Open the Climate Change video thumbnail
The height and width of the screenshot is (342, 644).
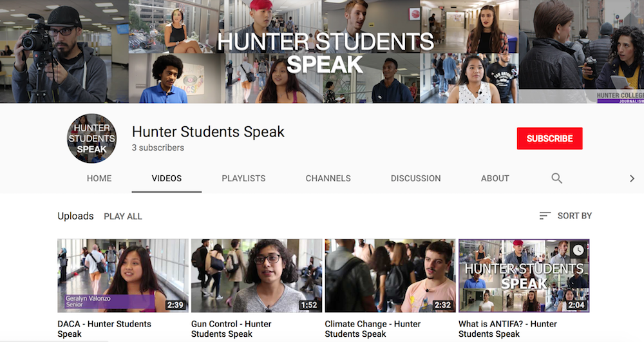pyautogui.click(x=390, y=276)
